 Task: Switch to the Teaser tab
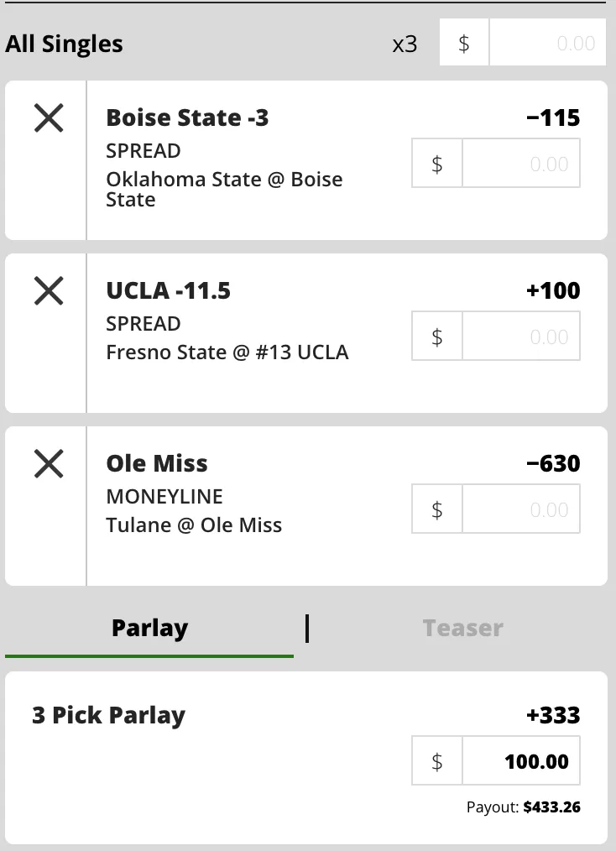pyautogui.click(x=462, y=629)
